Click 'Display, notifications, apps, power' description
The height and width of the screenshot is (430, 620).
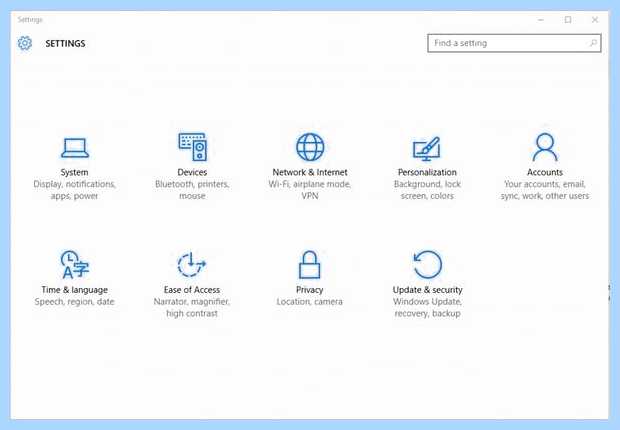(74, 190)
